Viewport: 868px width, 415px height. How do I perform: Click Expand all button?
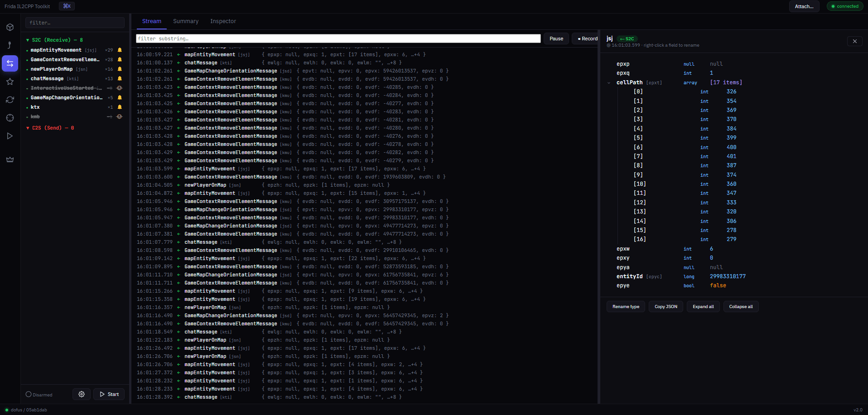point(703,307)
